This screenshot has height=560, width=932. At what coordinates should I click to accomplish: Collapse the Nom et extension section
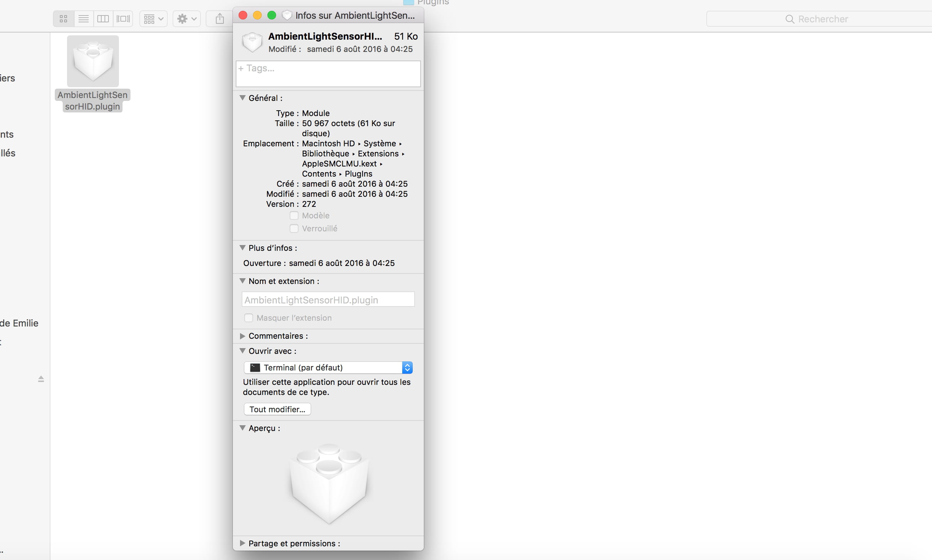243,281
